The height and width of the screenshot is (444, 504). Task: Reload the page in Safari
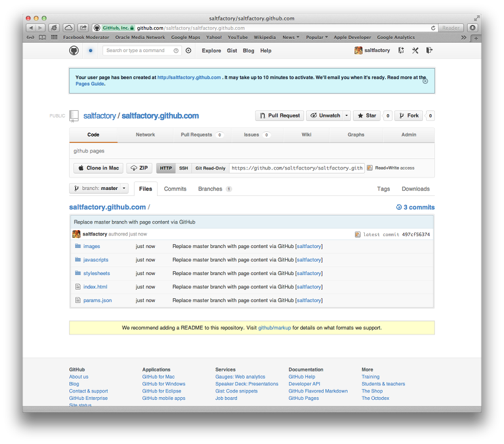(x=433, y=28)
